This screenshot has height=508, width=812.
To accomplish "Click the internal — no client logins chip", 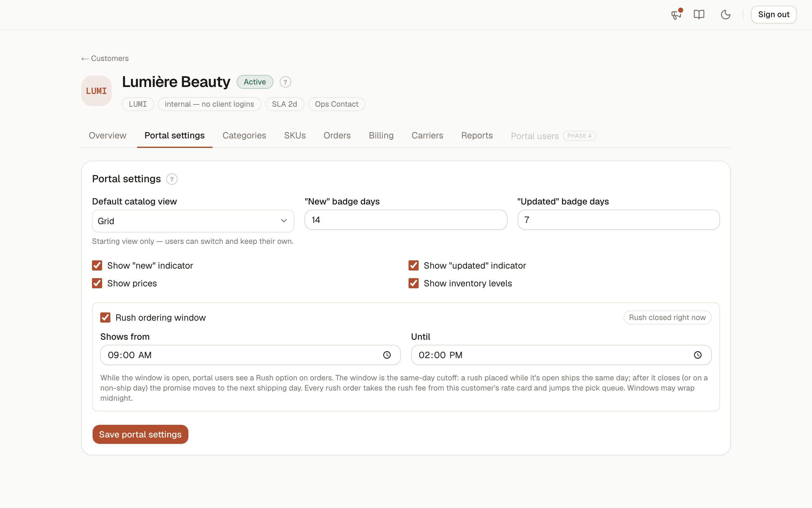I will pos(209,104).
